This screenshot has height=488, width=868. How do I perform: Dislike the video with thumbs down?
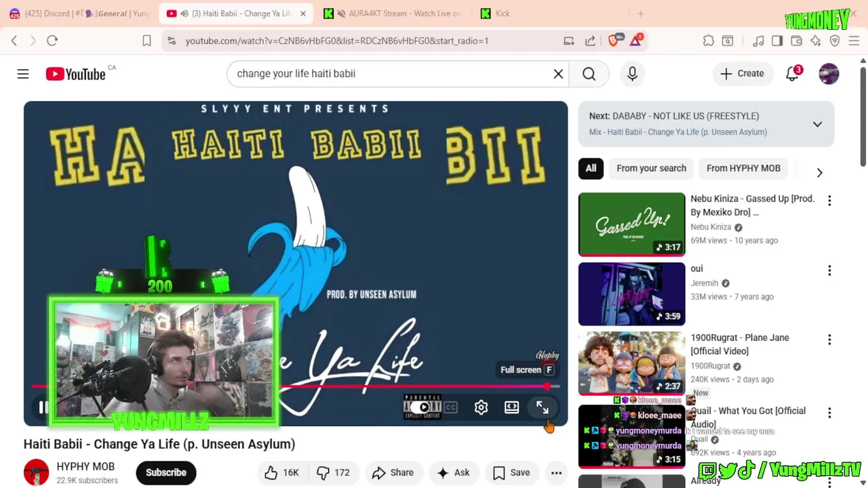[333, 472]
